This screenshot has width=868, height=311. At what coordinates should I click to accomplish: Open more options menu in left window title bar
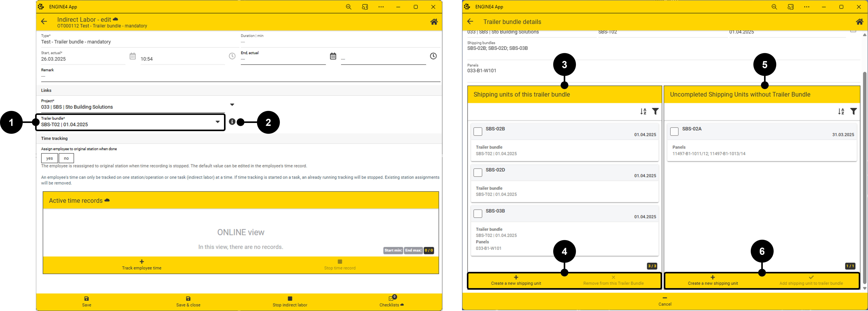(381, 7)
